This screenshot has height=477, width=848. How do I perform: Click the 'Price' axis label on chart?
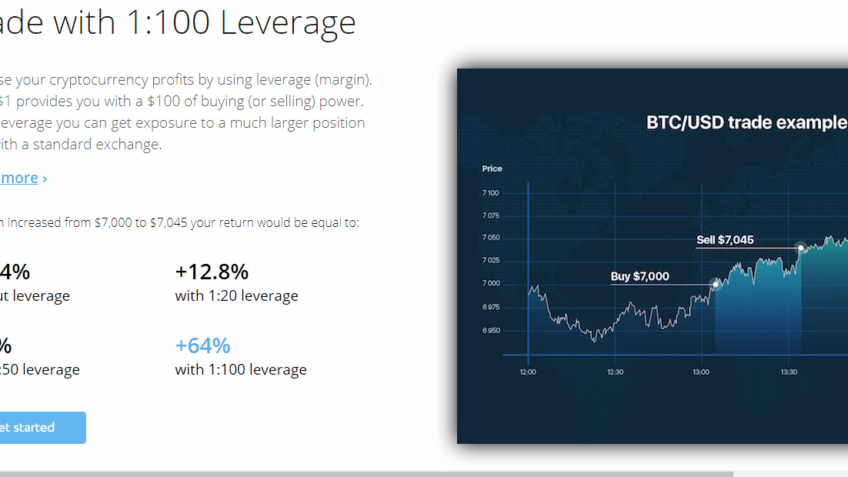(x=492, y=169)
